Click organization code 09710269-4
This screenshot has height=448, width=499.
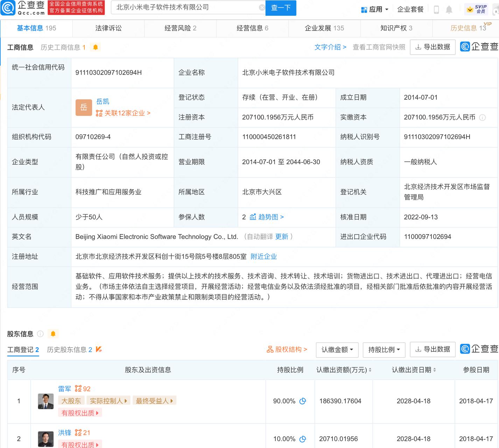pyautogui.click(x=93, y=137)
